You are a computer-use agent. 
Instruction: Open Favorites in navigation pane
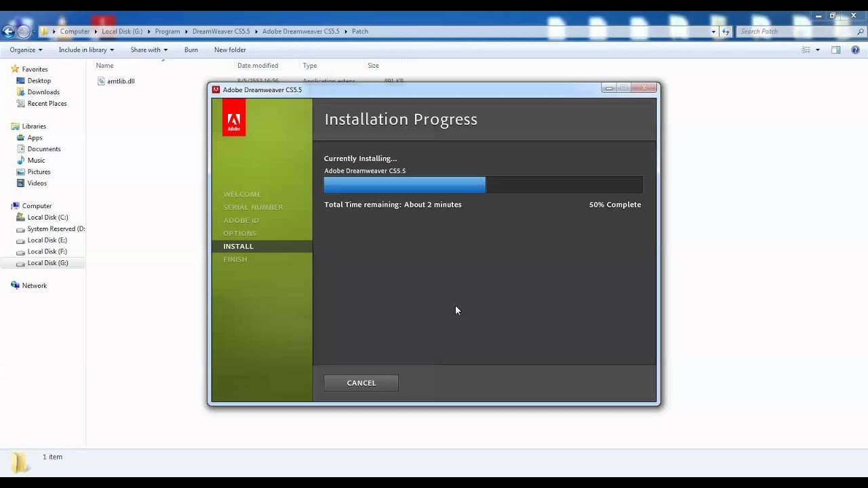pos(35,69)
